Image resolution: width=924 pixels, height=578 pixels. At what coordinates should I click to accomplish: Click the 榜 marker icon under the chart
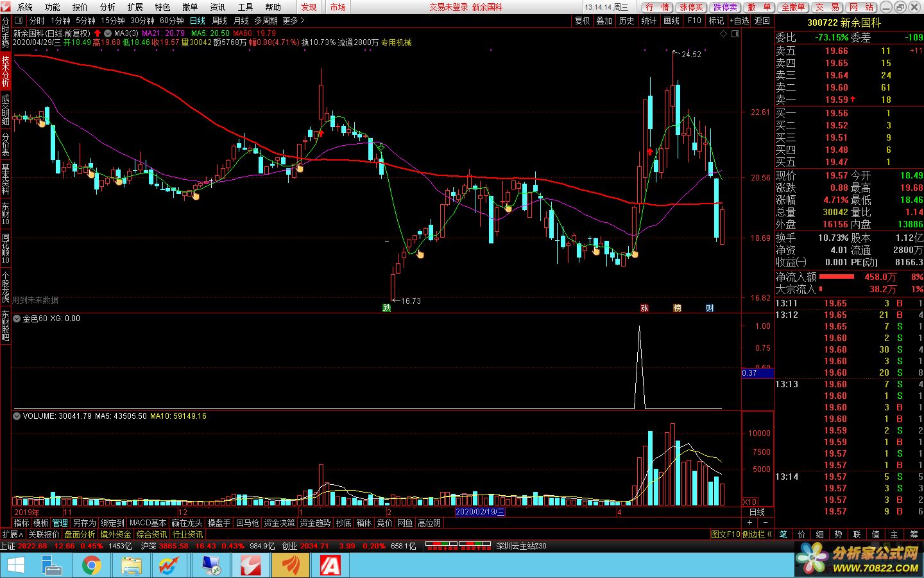pyautogui.click(x=677, y=308)
